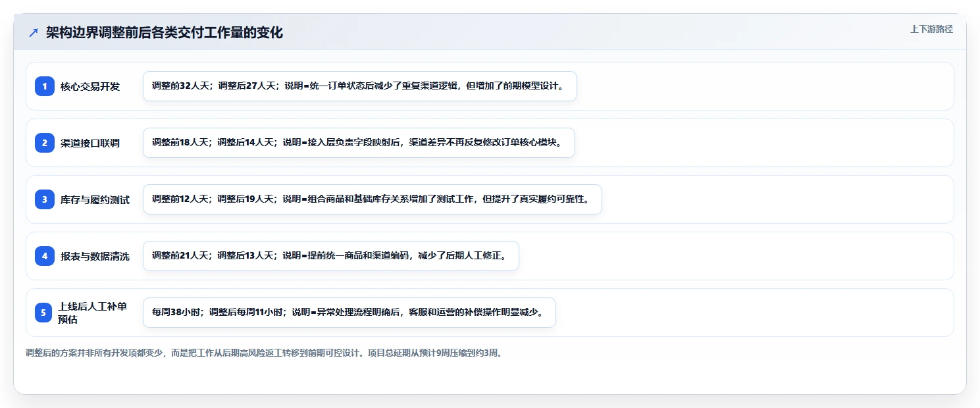
Task: Select the 核心交易开发 label
Action: click(x=90, y=86)
